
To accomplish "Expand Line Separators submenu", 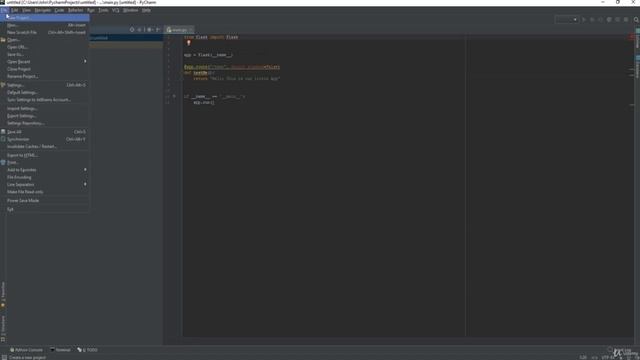I will tap(44, 184).
